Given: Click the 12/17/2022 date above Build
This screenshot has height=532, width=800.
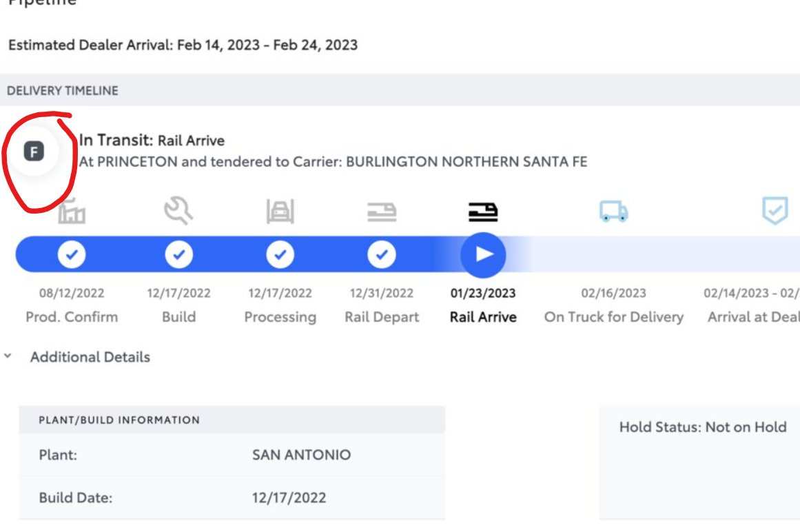Looking at the screenshot, I should (178, 294).
